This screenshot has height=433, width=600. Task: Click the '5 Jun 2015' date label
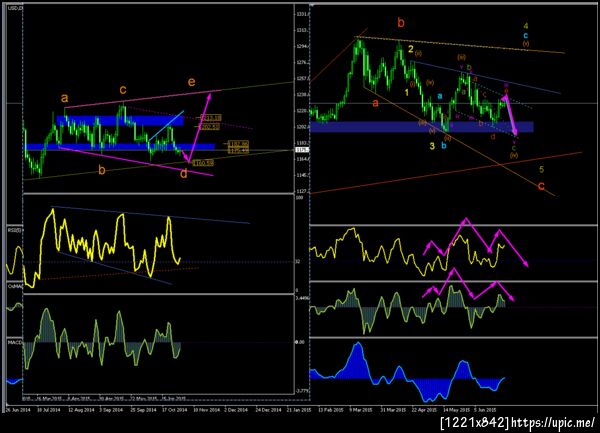pos(486,410)
